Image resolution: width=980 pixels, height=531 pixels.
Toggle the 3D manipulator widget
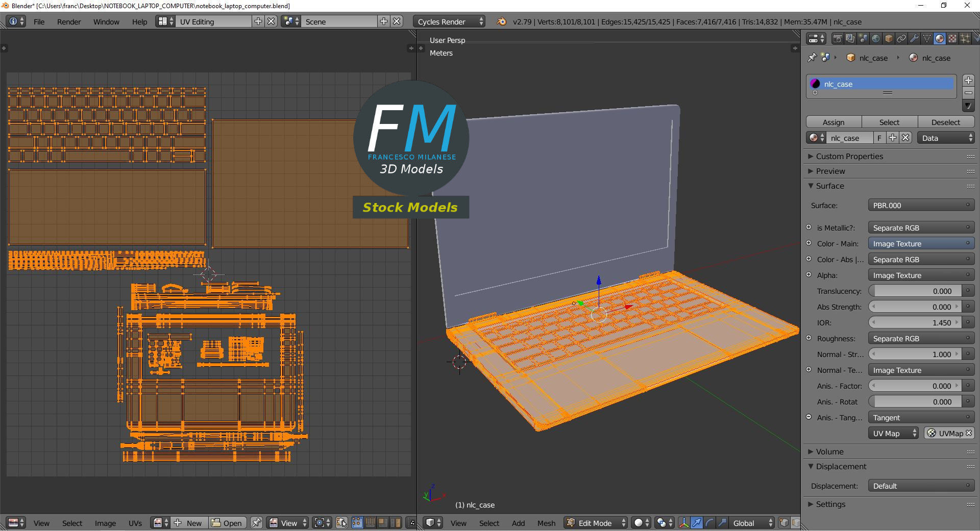pos(683,523)
